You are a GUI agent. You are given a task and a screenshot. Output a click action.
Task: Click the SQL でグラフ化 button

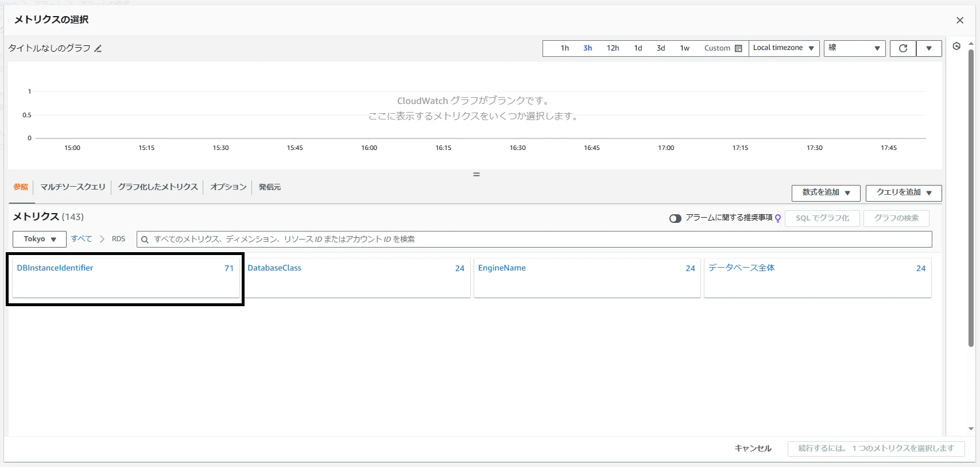[x=822, y=218]
